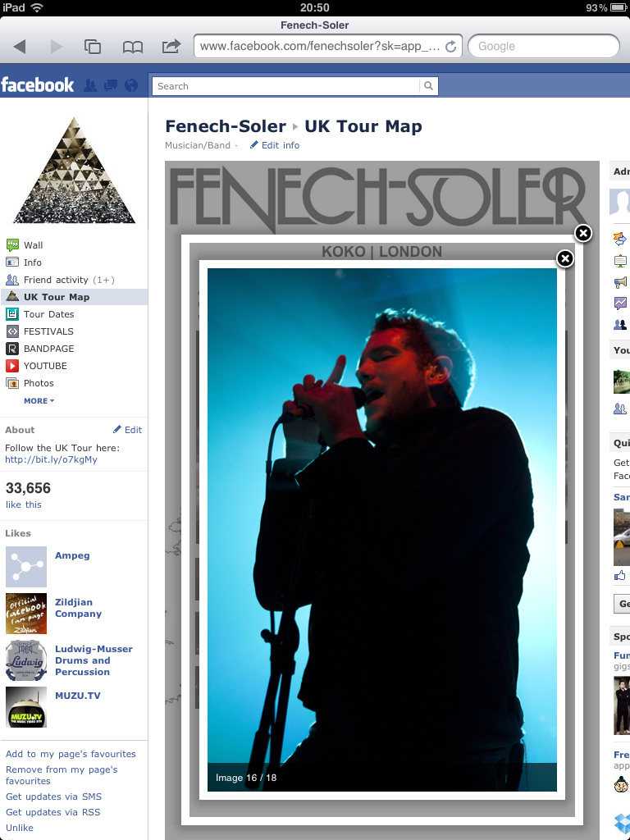Close the inner photo lightbox
Viewport: 630px width, 840px height.
(x=564, y=258)
